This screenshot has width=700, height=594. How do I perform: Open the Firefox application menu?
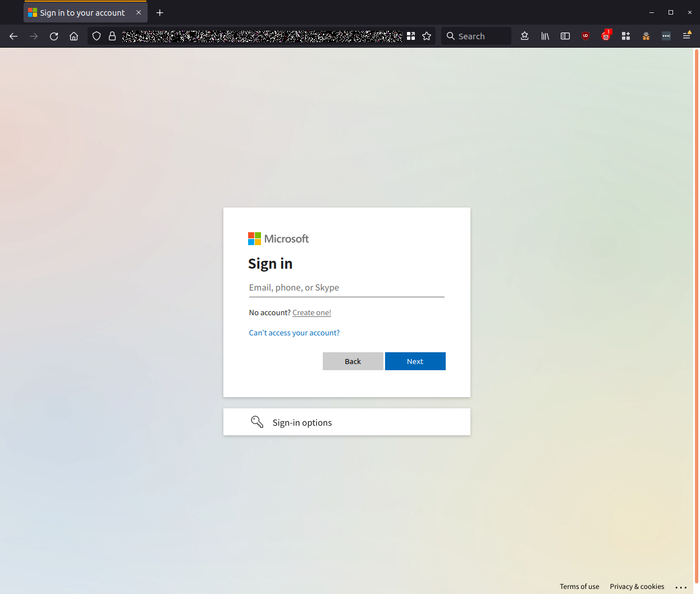[x=687, y=35]
